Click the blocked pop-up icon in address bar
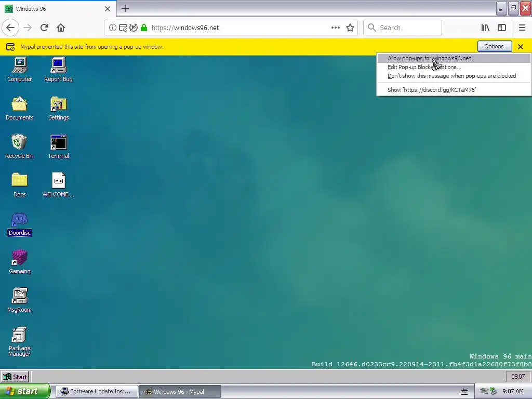The image size is (532, 399). [123, 28]
